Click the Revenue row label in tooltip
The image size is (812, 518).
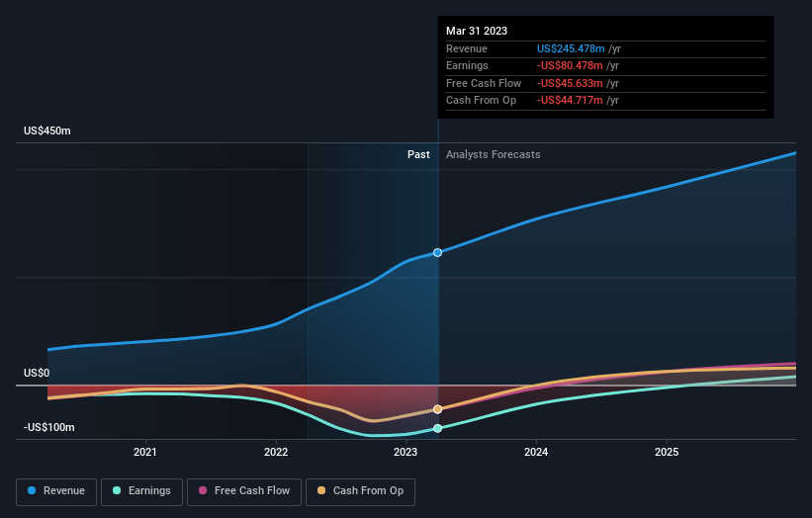click(x=467, y=48)
